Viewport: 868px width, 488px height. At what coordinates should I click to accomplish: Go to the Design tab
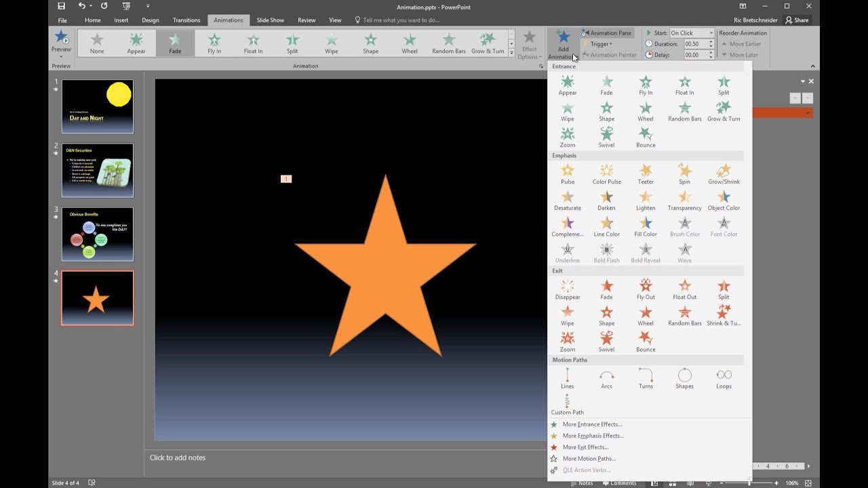click(x=151, y=20)
